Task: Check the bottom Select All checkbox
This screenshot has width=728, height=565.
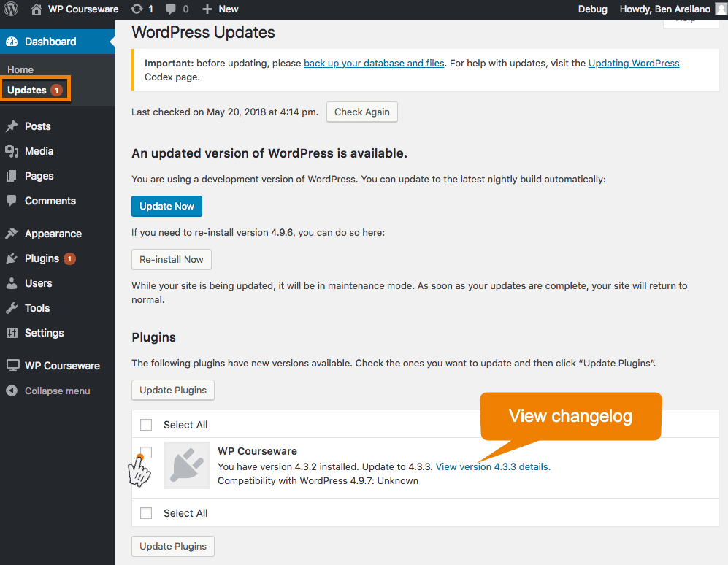Action: click(146, 513)
